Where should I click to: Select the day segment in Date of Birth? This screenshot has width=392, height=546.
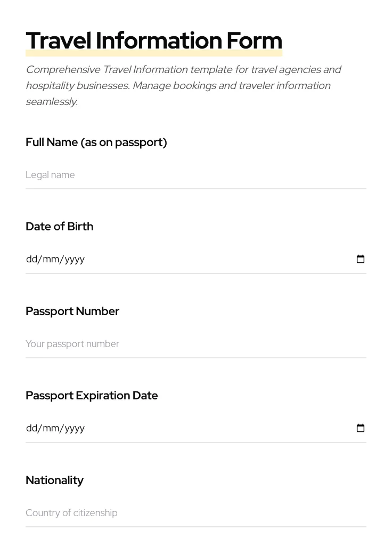tap(31, 259)
